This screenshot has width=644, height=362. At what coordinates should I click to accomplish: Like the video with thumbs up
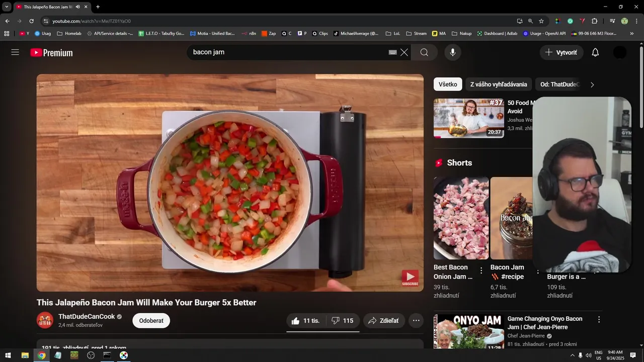[x=306, y=321]
